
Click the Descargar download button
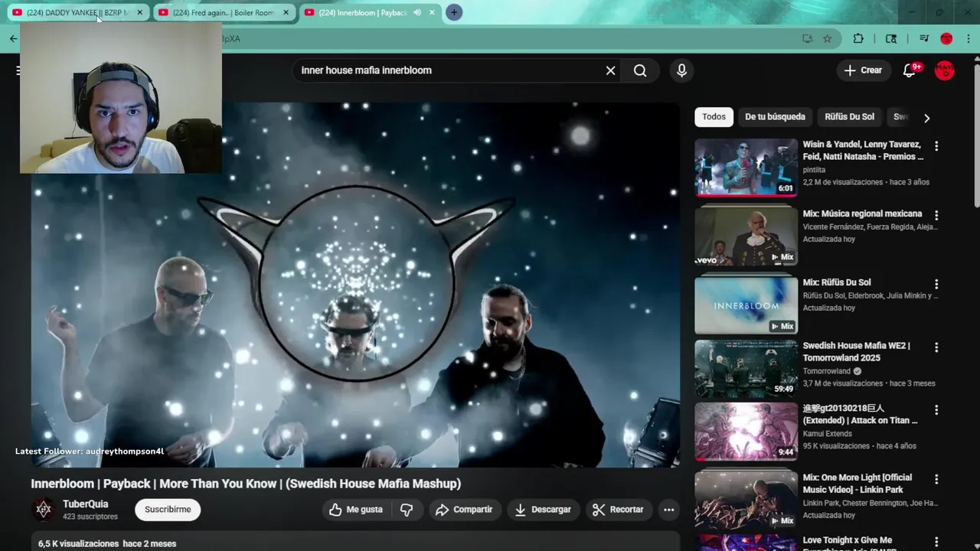tap(543, 510)
